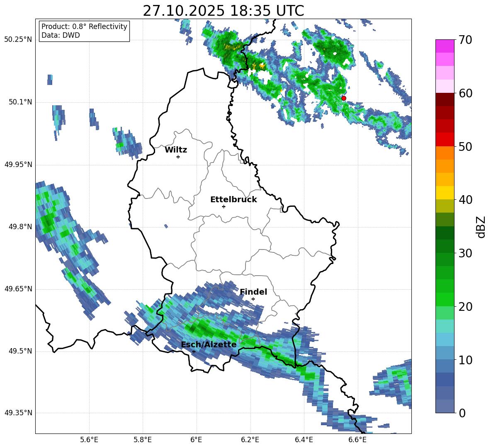The width and height of the screenshot is (491, 448).
Task: Click the 5.8°E longitude label
Action: (x=143, y=440)
